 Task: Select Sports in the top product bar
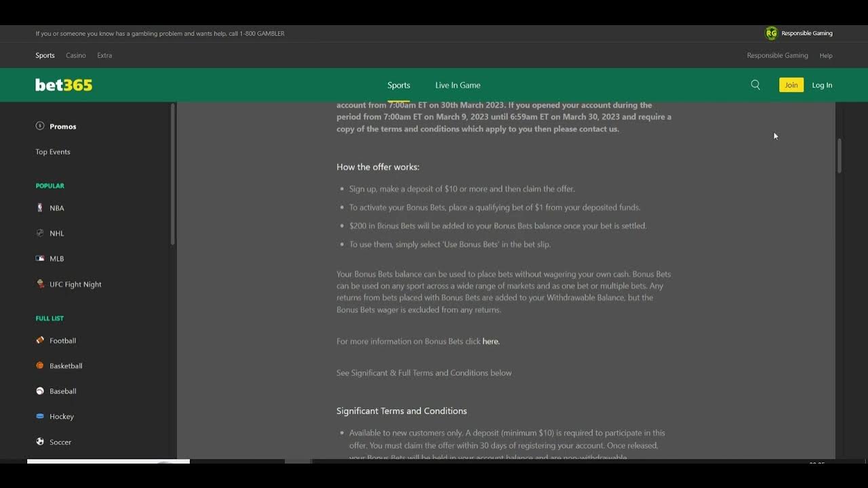(x=45, y=56)
